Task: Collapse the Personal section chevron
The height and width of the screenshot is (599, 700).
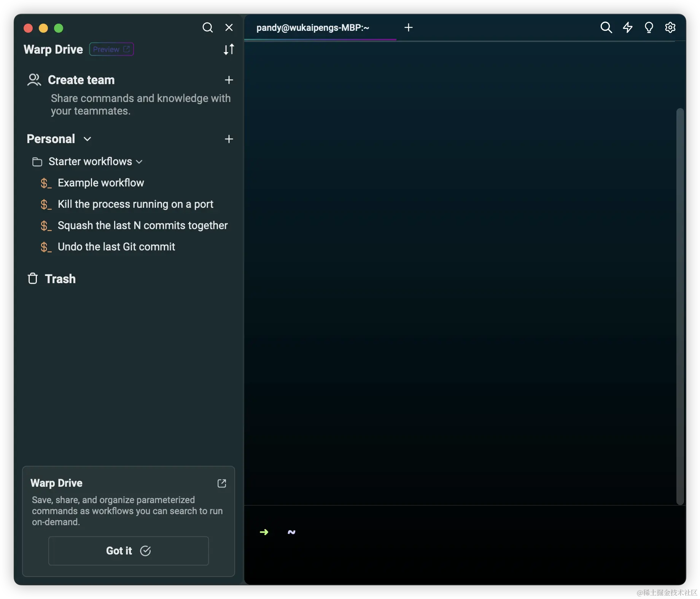Action: coord(87,139)
